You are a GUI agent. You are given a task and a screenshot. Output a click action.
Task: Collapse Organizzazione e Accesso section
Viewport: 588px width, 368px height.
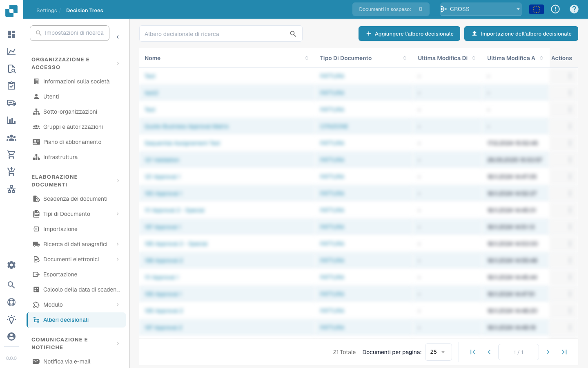click(118, 63)
